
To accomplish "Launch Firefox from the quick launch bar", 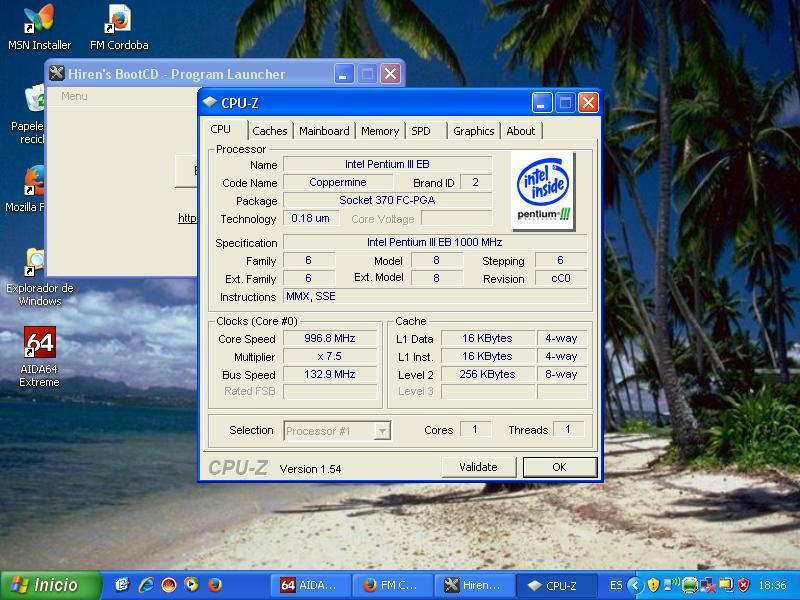I will 215,585.
